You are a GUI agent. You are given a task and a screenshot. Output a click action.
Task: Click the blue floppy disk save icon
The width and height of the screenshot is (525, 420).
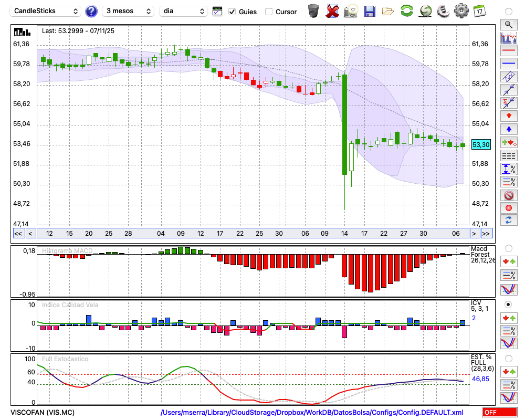[370, 11]
